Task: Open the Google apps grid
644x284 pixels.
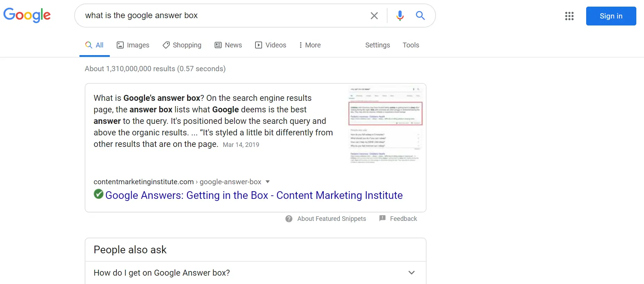Action: [x=569, y=16]
